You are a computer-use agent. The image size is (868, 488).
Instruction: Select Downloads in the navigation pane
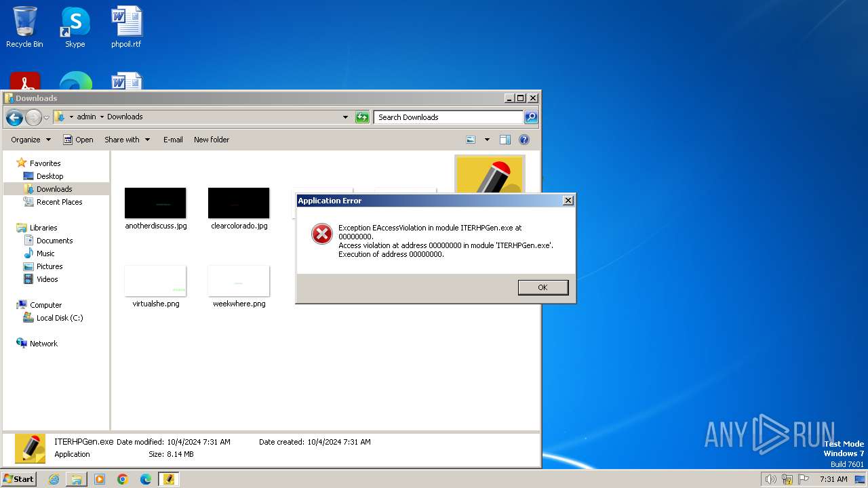coord(54,189)
